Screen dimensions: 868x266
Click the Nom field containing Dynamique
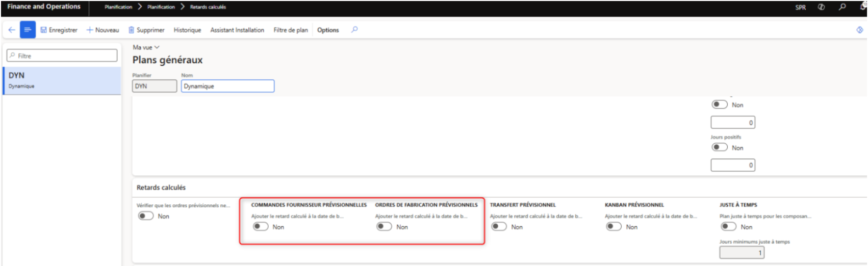[227, 86]
